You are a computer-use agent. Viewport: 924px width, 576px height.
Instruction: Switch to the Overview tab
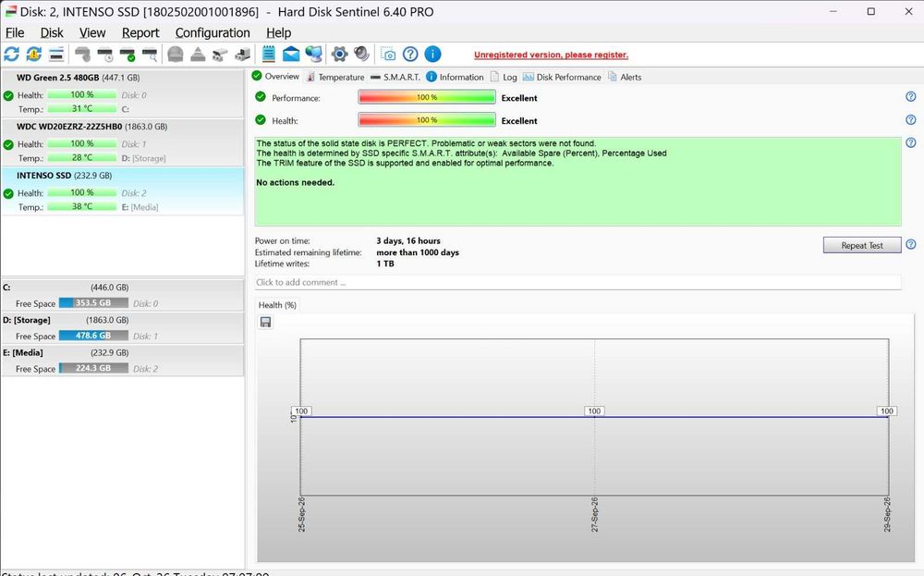click(275, 77)
